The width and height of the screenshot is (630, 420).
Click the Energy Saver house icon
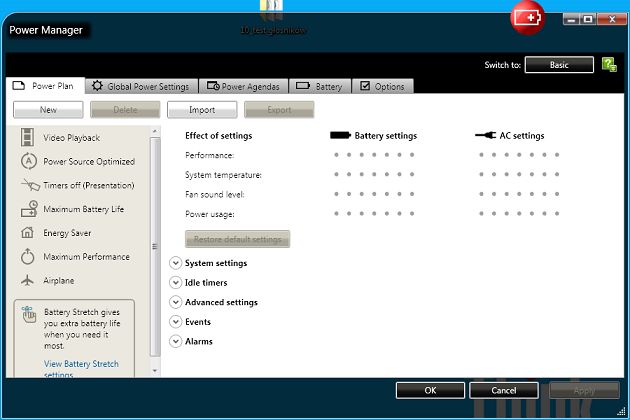coord(27,232)
